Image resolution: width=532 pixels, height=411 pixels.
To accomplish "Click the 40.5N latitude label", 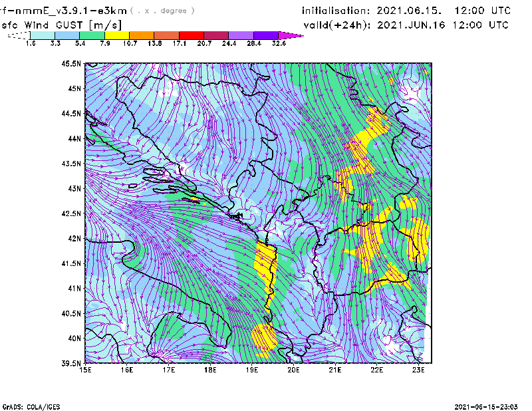I will coord(71,313).
